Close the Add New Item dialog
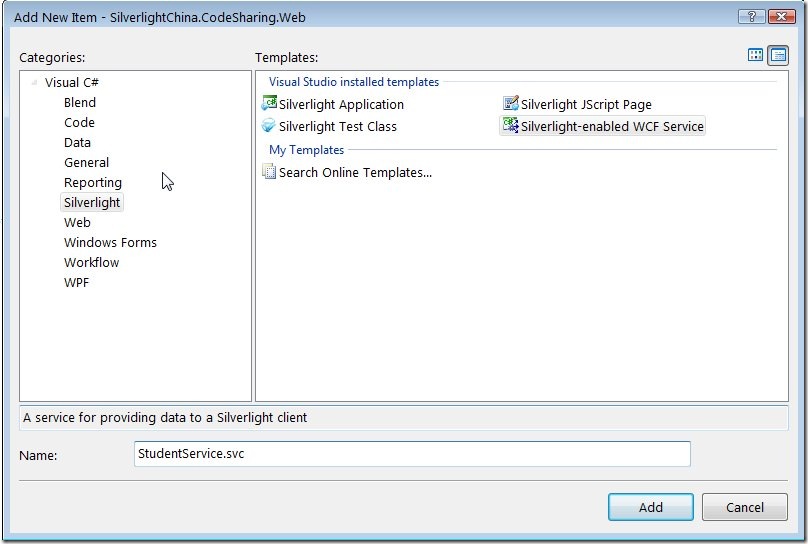 pyautogui.click(x=781, y=16)
